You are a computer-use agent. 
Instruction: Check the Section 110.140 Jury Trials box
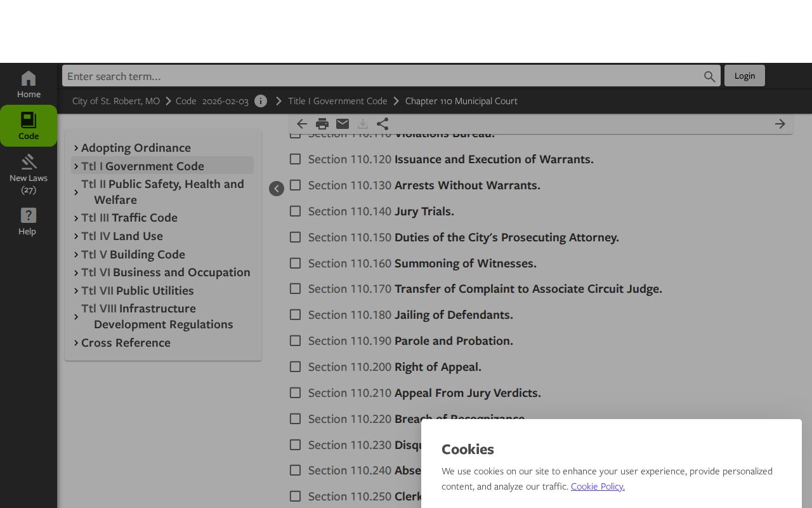(295, 211)
